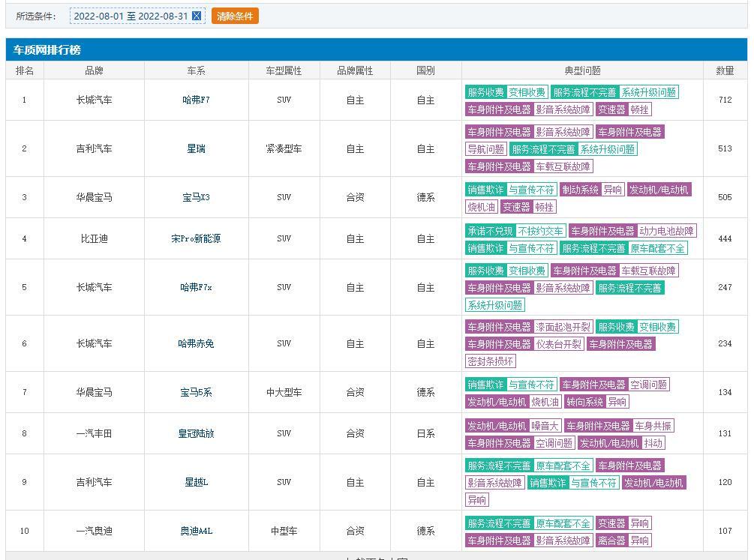Screen dimensions: 754x560
Task: Click the 712 complaint count
Action: pyautogui.click(x=725, y=100)
